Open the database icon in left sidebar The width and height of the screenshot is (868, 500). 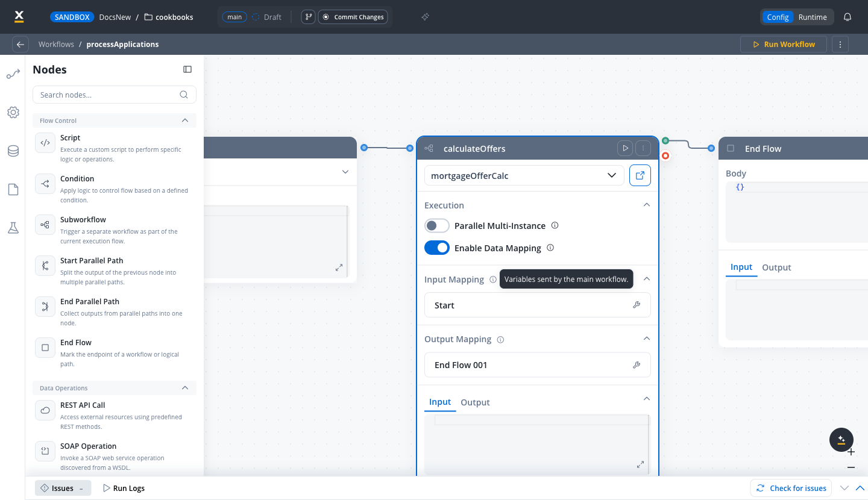pos(13,151)
